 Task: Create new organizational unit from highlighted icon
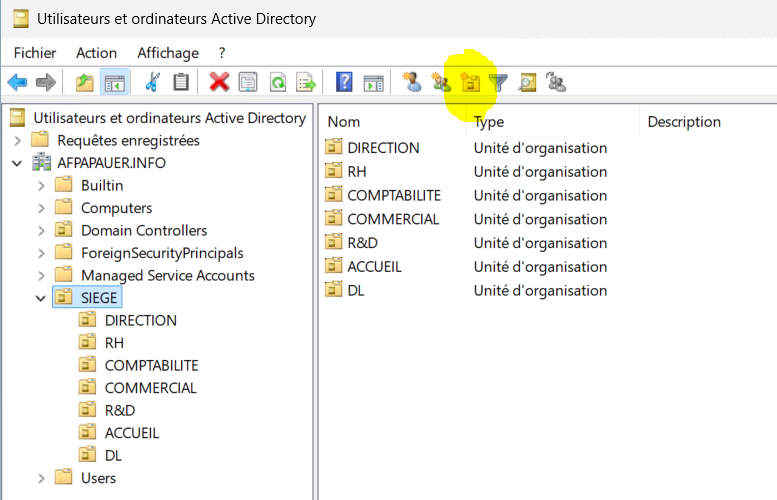[x=470, y=83]
